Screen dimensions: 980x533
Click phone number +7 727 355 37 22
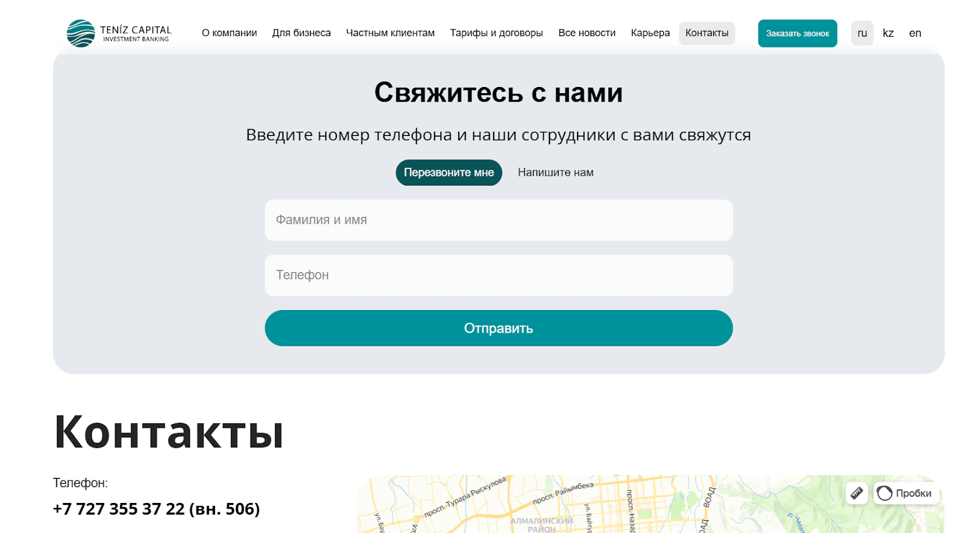coord(156,509)
